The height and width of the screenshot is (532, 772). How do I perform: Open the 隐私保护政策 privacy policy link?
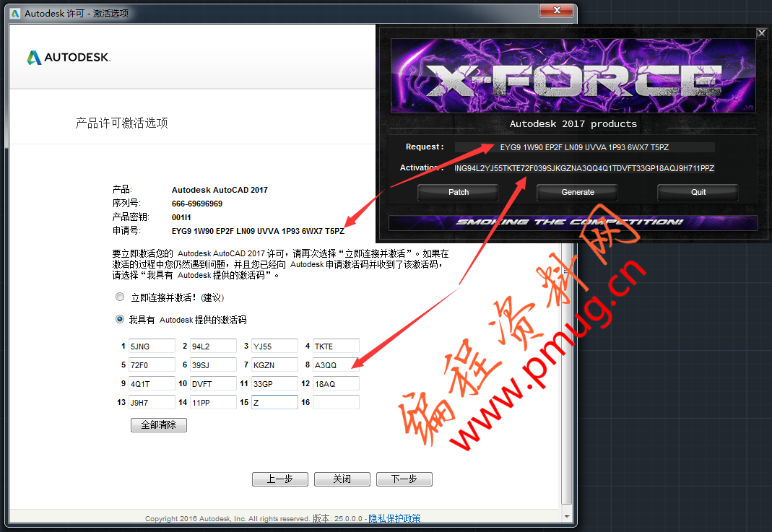point(394,518)
